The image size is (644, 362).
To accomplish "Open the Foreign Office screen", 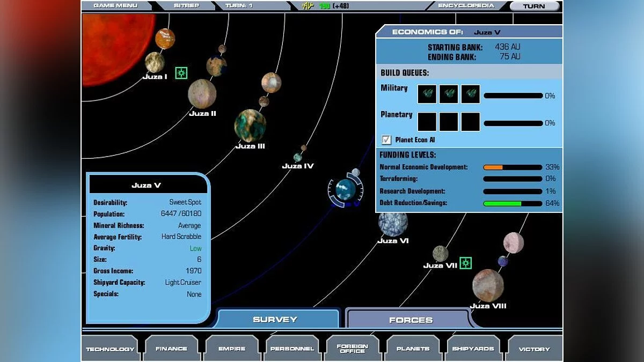I will point(353,349).
